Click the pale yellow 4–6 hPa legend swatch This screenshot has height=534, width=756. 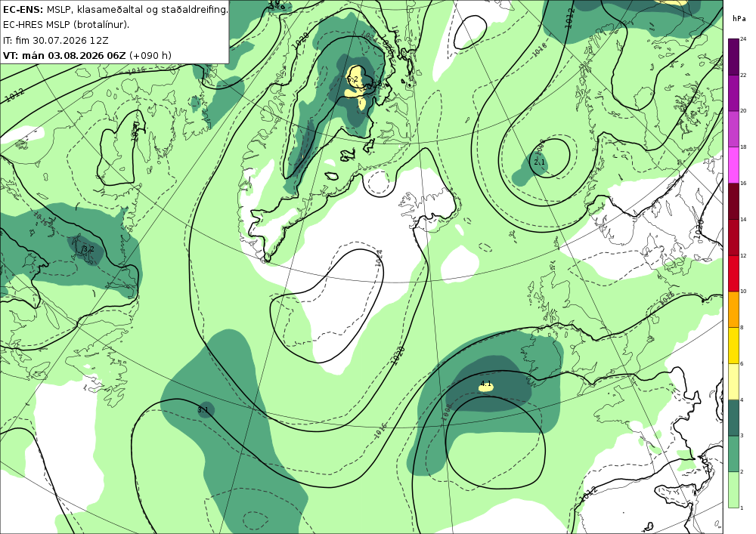coord(734,382)
